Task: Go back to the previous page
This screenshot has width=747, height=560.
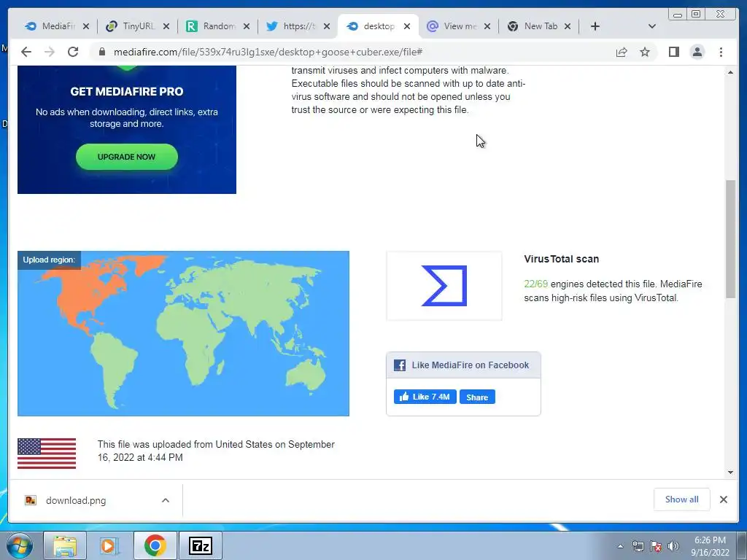Action: click(x=26, y=52)
